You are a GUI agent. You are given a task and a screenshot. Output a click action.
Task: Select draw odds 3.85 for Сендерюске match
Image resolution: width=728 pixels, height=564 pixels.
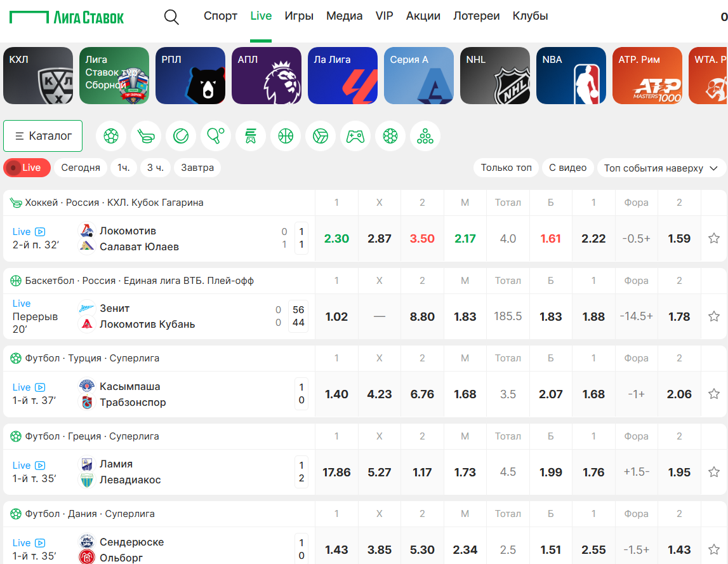pyautogui.click(x=380, y=549)
